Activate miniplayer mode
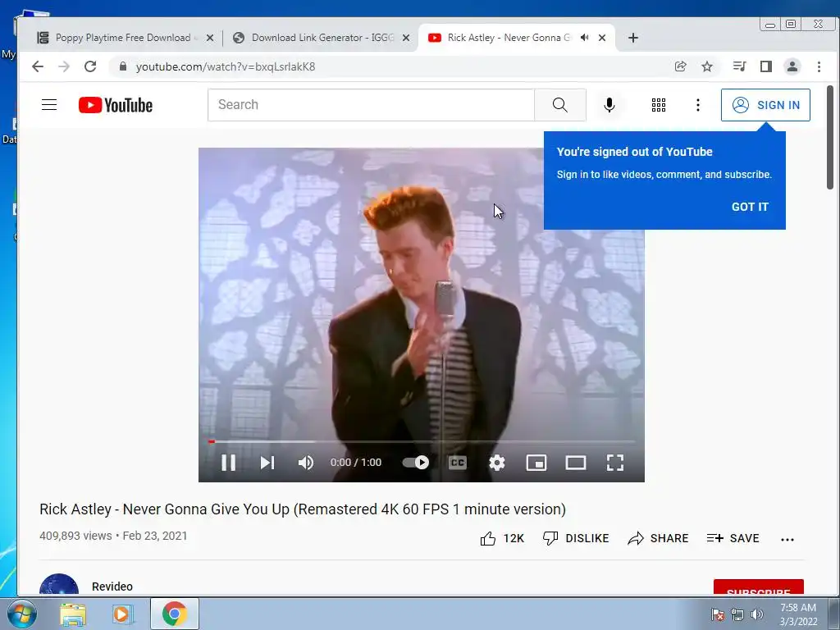 tap(536, 463)
